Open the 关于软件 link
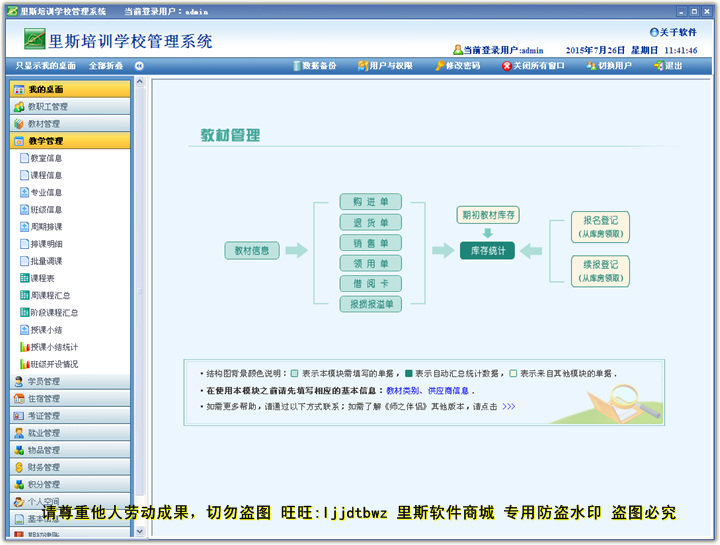Screen dimensions: 720x545 pyautogui.click(x=673, y=32)
